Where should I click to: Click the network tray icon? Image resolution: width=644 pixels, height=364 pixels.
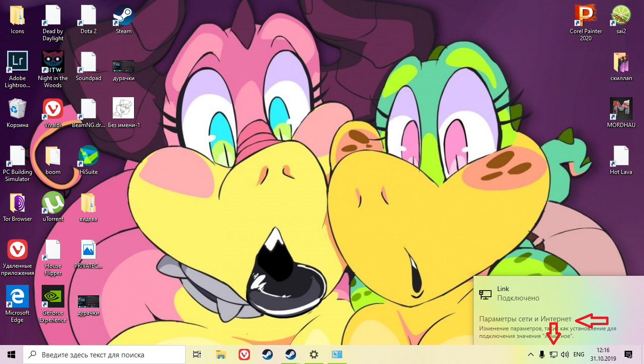553,355
